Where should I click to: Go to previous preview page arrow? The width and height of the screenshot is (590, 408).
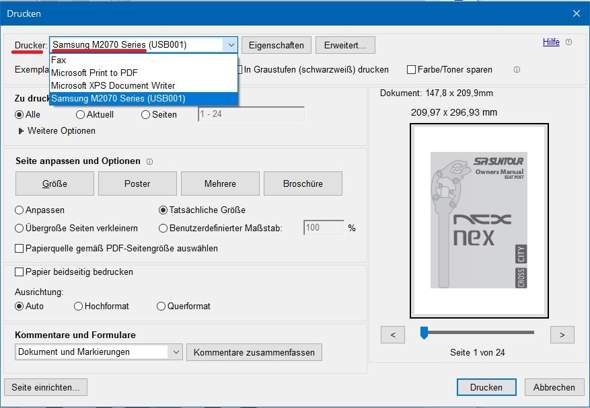393,335
